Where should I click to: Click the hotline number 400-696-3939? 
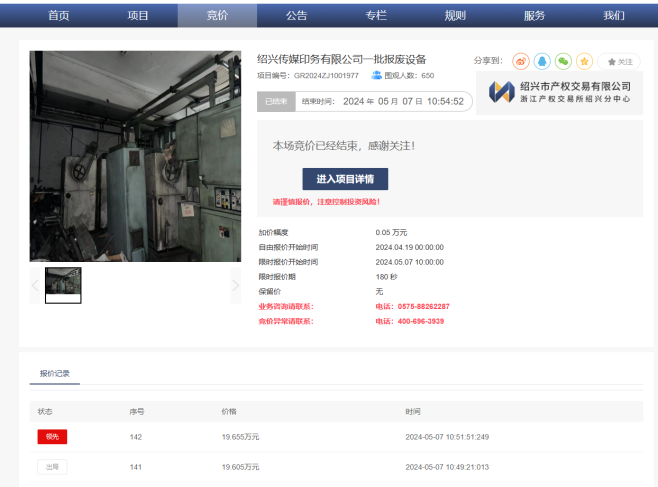(420, 321)
